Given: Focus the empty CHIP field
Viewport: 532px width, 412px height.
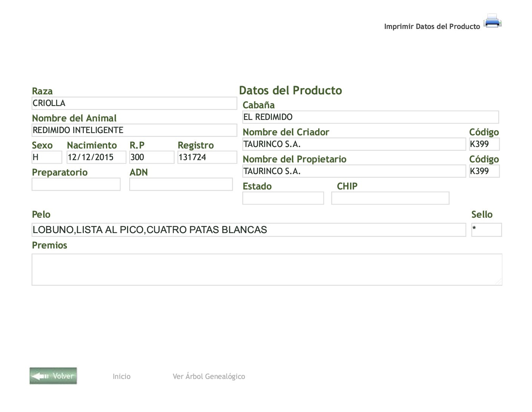Looking at the screenshot, I should [x=390, y=198].
